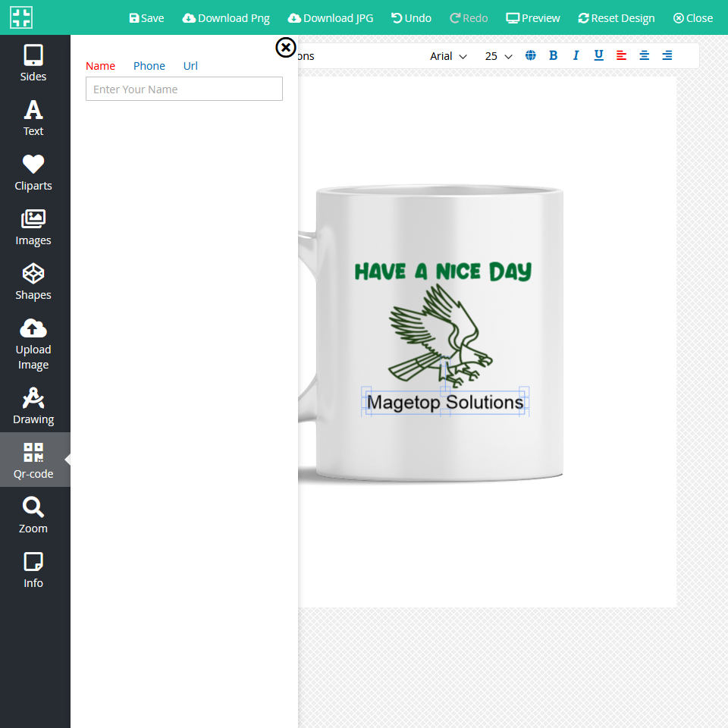Viewport: 728px width, 728px height.
Task: Toggle italic text formatting
Action: click(x=576, y=55)
